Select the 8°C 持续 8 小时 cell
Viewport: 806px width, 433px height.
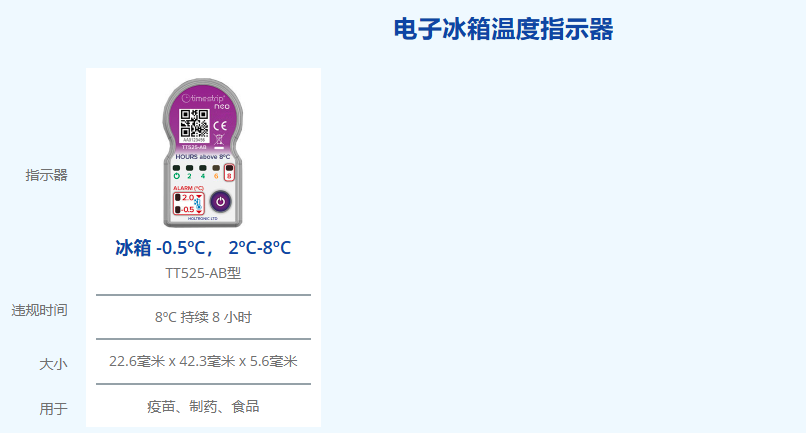203,317
